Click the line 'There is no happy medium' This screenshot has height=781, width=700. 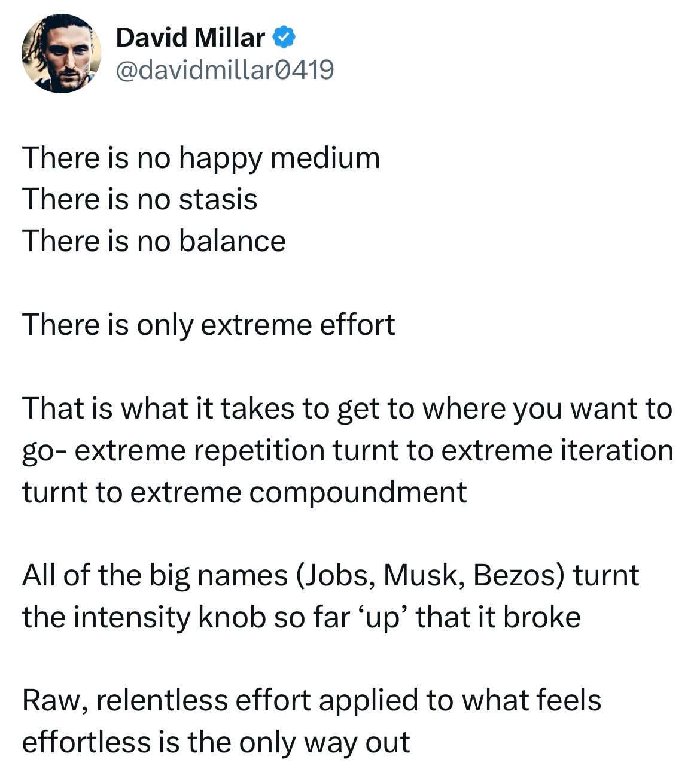[201, 159]
